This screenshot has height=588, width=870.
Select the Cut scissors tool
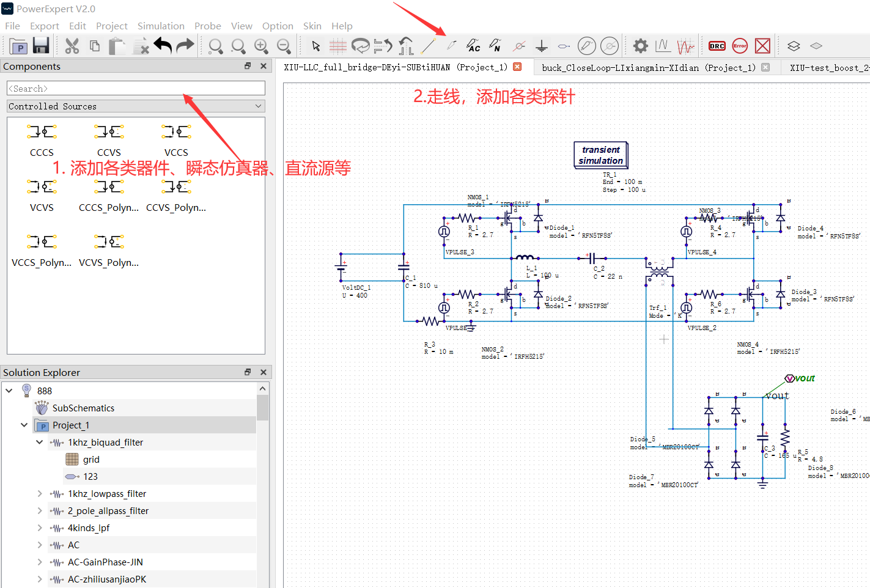point(72,46)
